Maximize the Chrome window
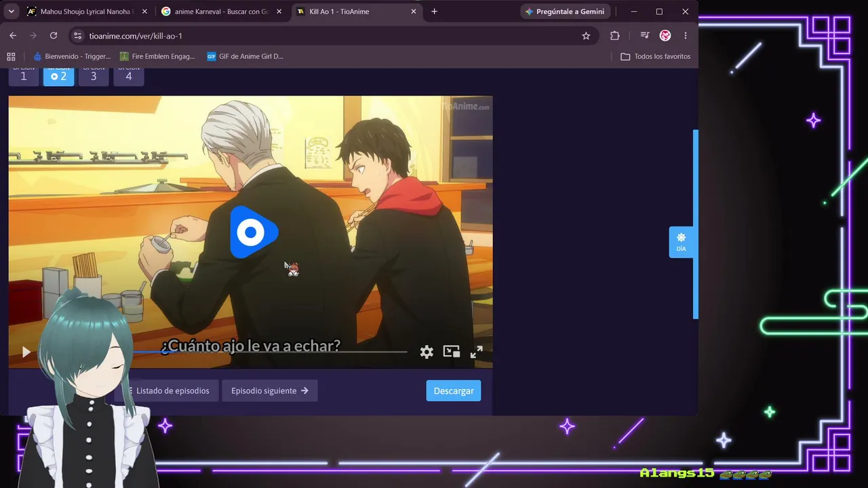Image resolution: width=868 pixels, height=488 pixels. pyautogui.click(x=659, y=12)
